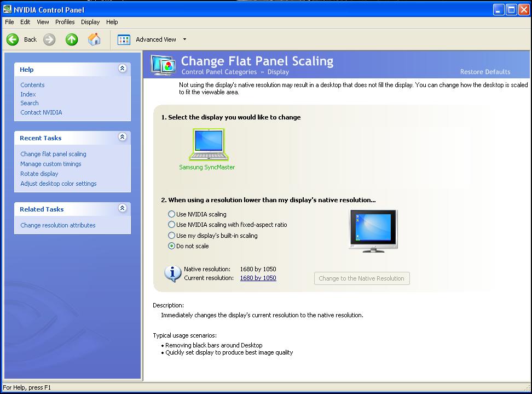The height and width of the screenshot is (394, 532).
Task: Click the green Up arrow icon
Action: point(72,39)
